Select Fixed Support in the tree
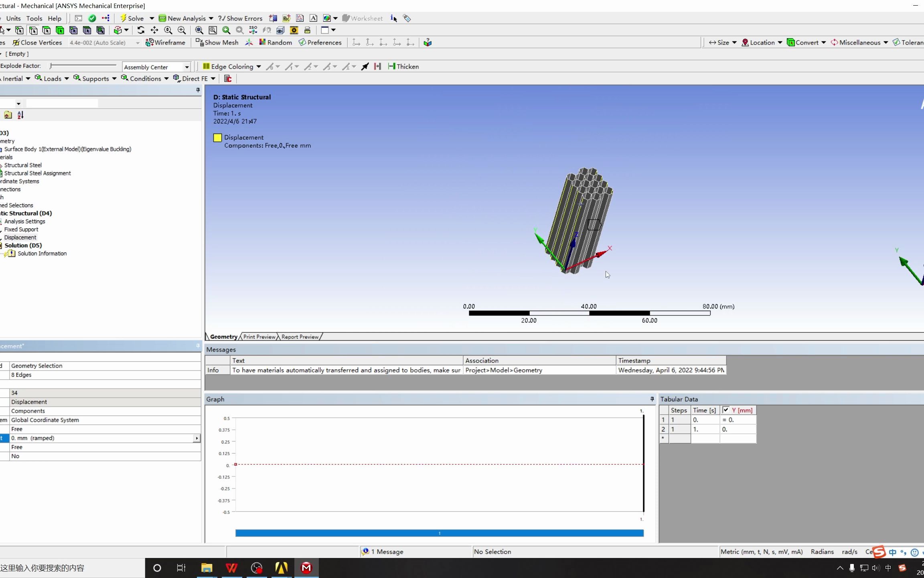The image size is (924, 578). coord(21,229)
